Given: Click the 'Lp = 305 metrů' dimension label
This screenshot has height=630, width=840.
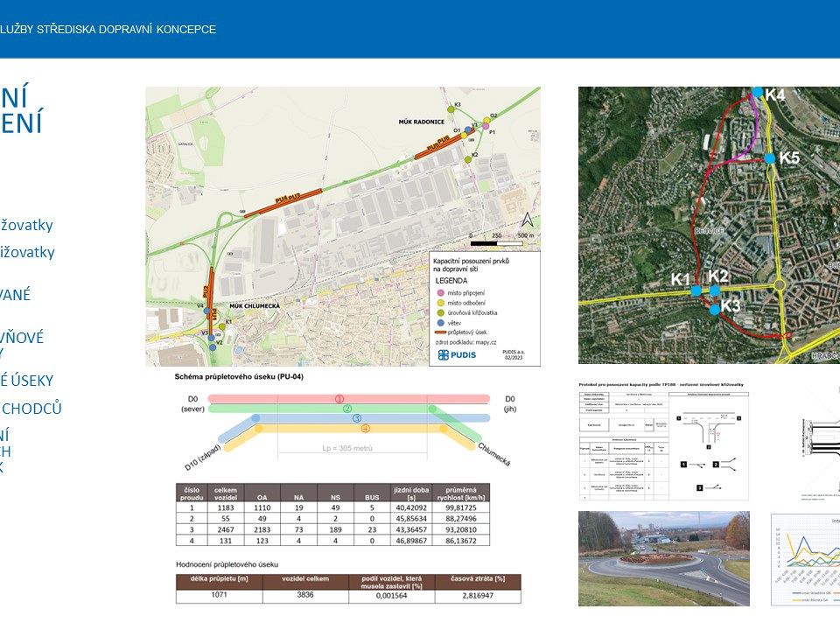Looking at the screenshot, I should click(347, 448).
